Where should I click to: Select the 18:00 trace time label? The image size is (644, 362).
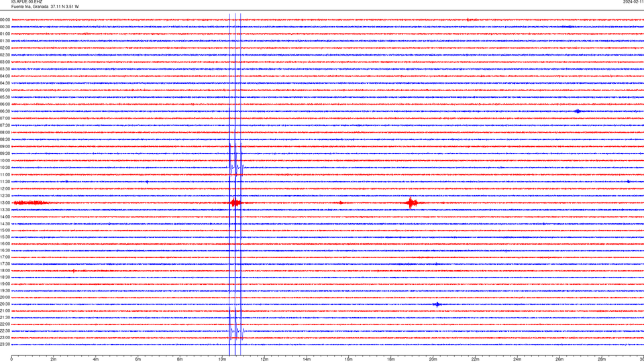click(5, 270)
